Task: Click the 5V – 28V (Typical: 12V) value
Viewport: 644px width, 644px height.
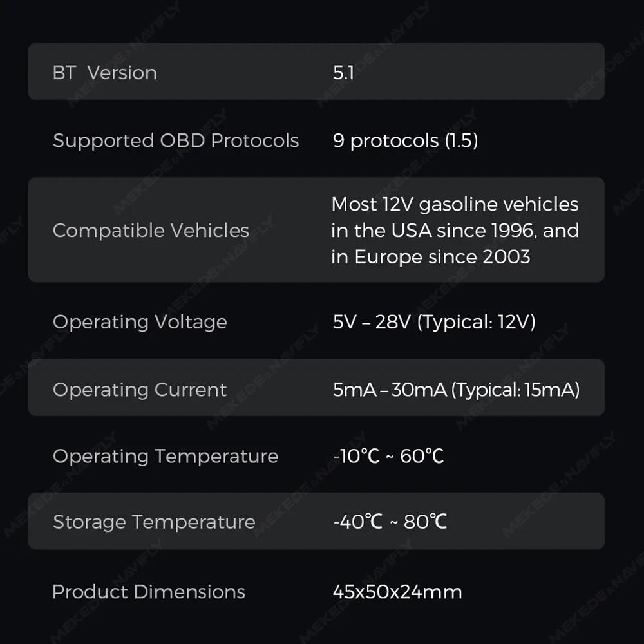Action: [434, 322]
